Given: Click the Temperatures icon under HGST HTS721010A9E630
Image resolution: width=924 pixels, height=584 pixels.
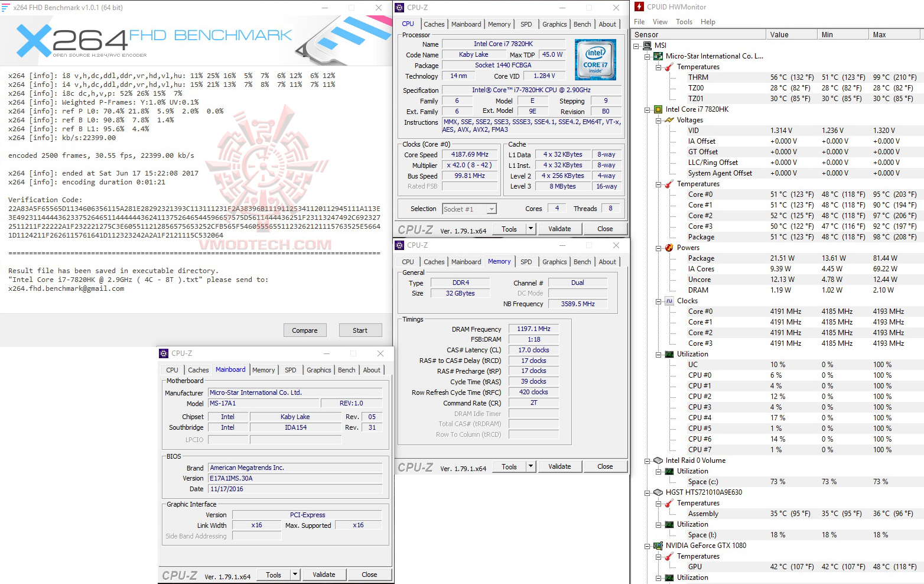Looking at the screenshot, I should point(669,503).
